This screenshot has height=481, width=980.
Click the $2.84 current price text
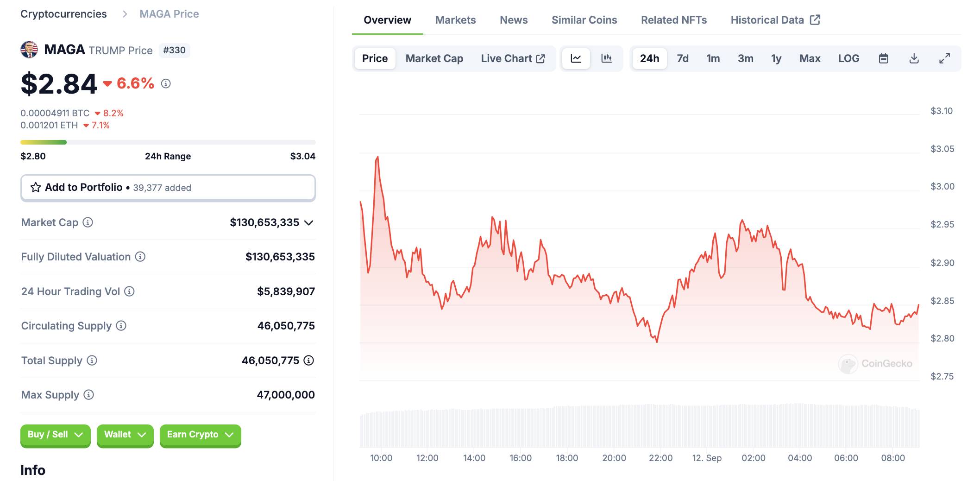point(59,84)
